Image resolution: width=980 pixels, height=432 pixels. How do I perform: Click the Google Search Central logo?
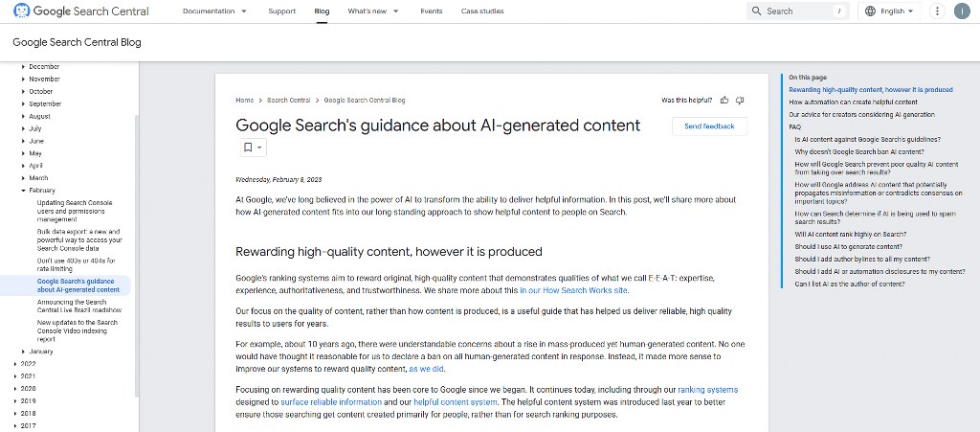click(x=81, y=11)
